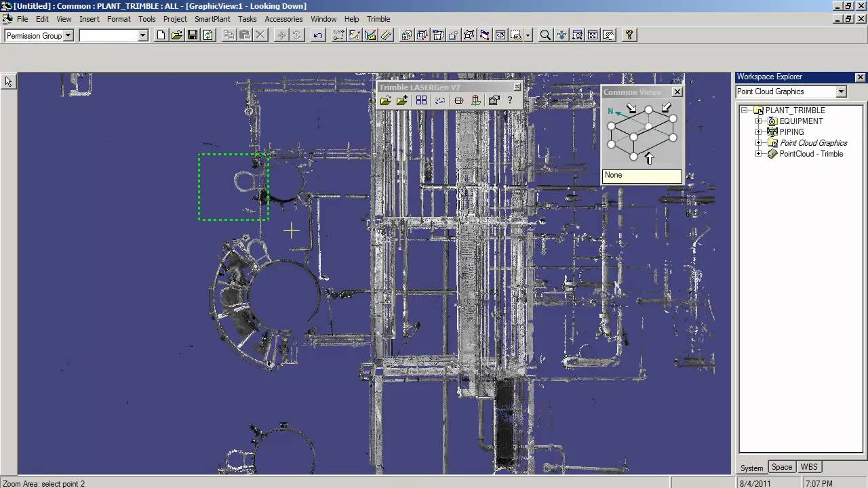868x488 pixels.
Task: Click the New document icon
Action: pos(161,35)
